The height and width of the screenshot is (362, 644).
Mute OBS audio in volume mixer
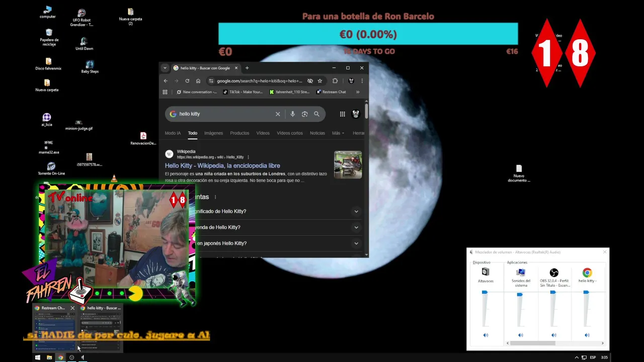[554, 335]
